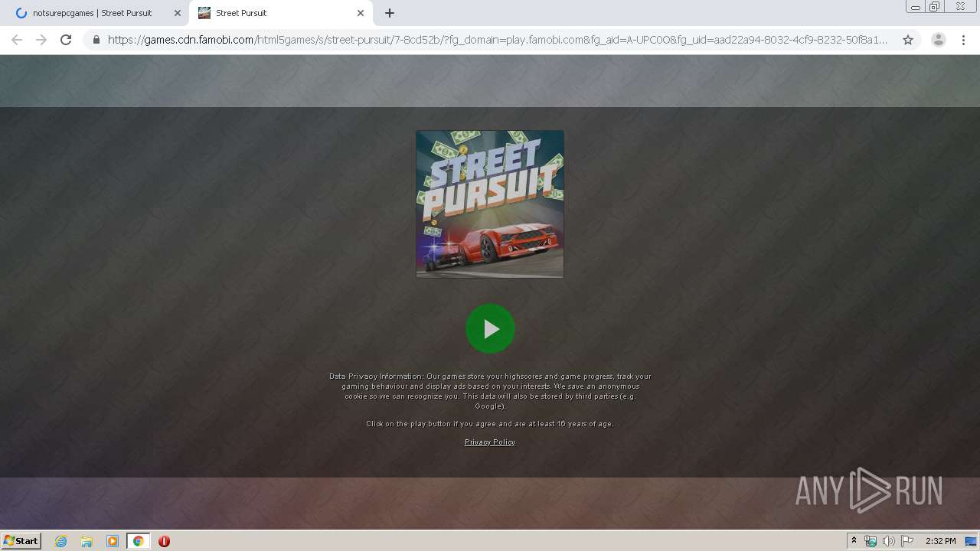Open a new browser tab
980x551 pixels.
tap(390, 13)
